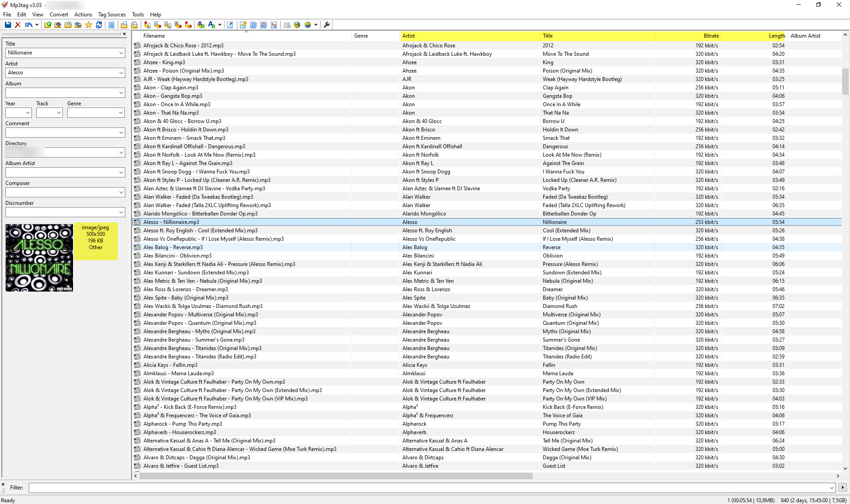Screen dimensions: 850x504
Task: Expand the Track field dropdown
Action: tap(59, 113)
